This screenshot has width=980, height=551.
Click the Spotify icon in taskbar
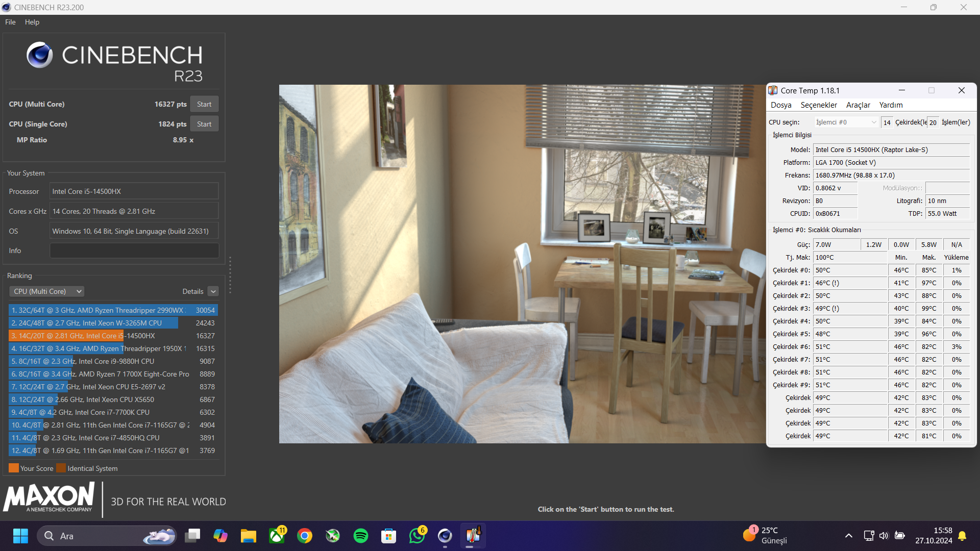[x=361, y=536]
